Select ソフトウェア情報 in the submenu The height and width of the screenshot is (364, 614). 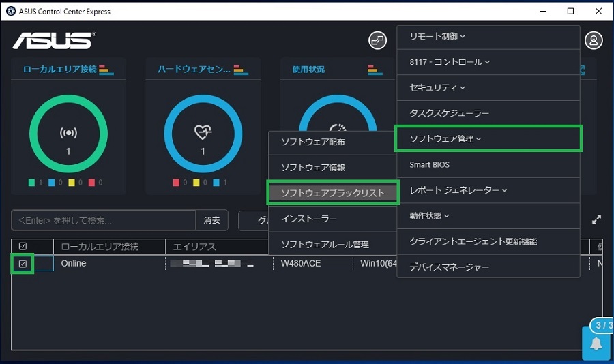tap(332, 168)
